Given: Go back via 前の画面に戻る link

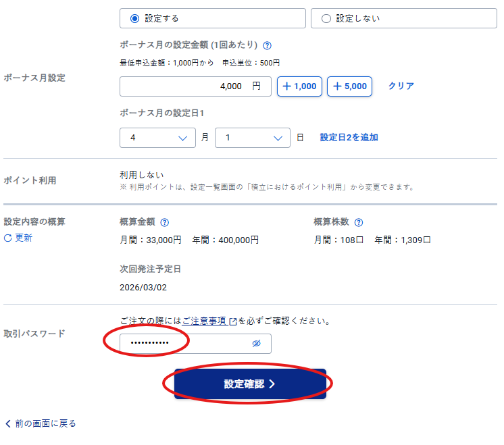Looking at the screenshot, I should 41,423.
